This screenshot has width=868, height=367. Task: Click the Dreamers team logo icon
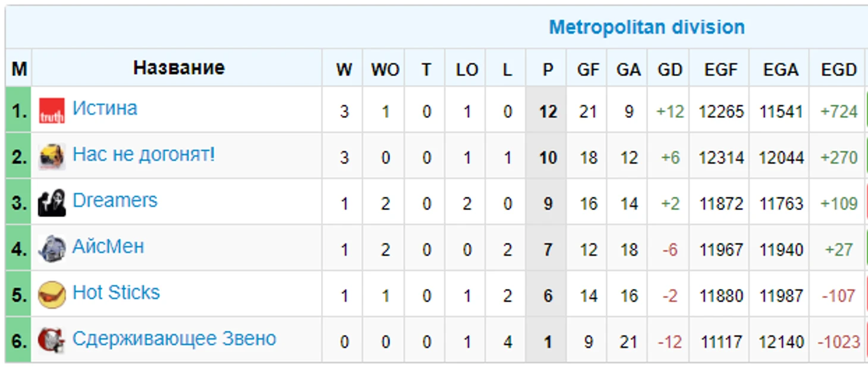[x=52, y=203]
